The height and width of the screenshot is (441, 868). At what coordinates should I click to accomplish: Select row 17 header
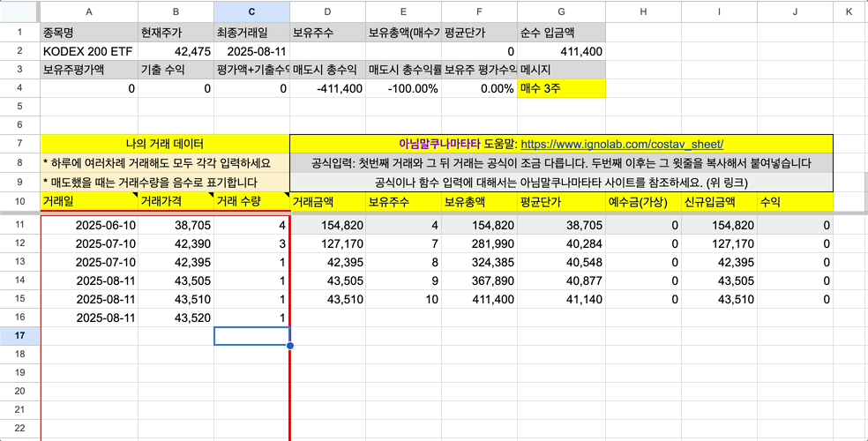pos(20,336)
